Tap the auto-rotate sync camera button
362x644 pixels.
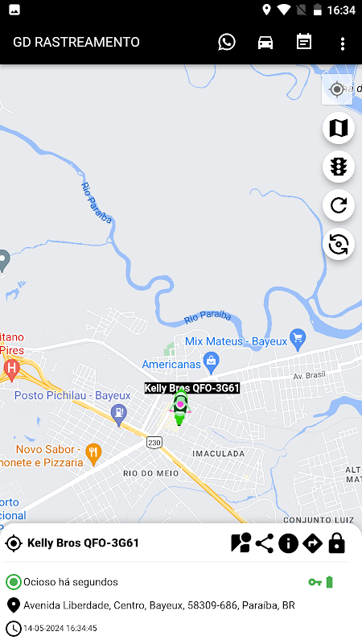[338, 244]
